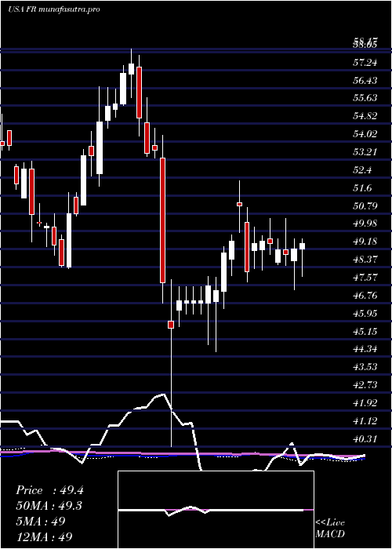Image resolution: width=392 pixels, height=549 pixels.
Task: Click the 43.53 price axis label
Action: (x=365, y=366)
